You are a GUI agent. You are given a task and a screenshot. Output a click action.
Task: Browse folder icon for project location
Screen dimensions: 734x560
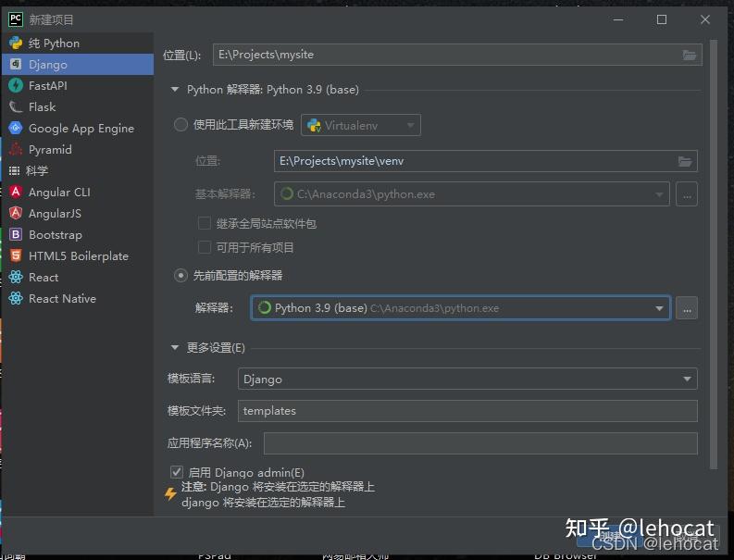(x=689, y=55)
